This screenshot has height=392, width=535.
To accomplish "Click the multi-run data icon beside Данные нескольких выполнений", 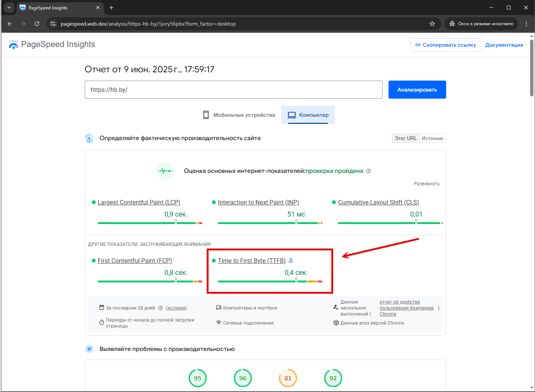I will 336,308.
